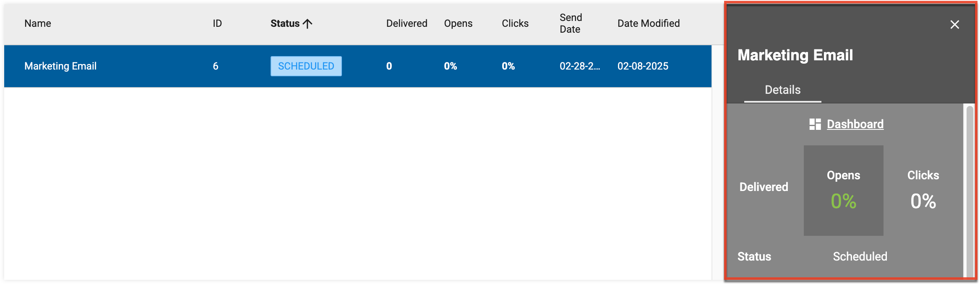The image size is (980, 284).
Task: Sort table by Name column
Action: pos(38,23)
